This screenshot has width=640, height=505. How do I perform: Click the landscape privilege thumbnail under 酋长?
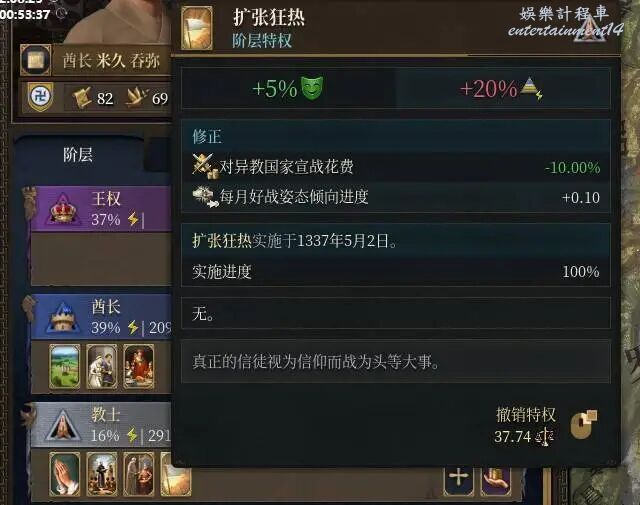(x=64, y=366)
